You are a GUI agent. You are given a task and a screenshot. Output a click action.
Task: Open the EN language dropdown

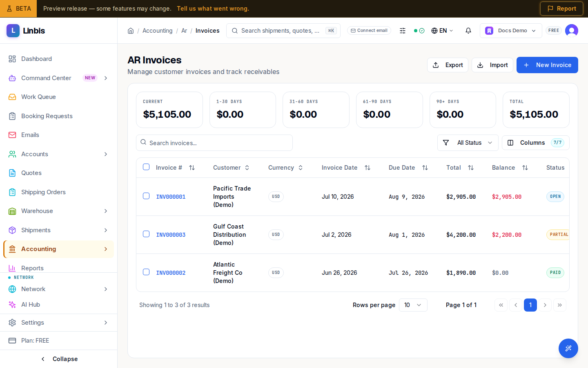(x=442, y=31)
